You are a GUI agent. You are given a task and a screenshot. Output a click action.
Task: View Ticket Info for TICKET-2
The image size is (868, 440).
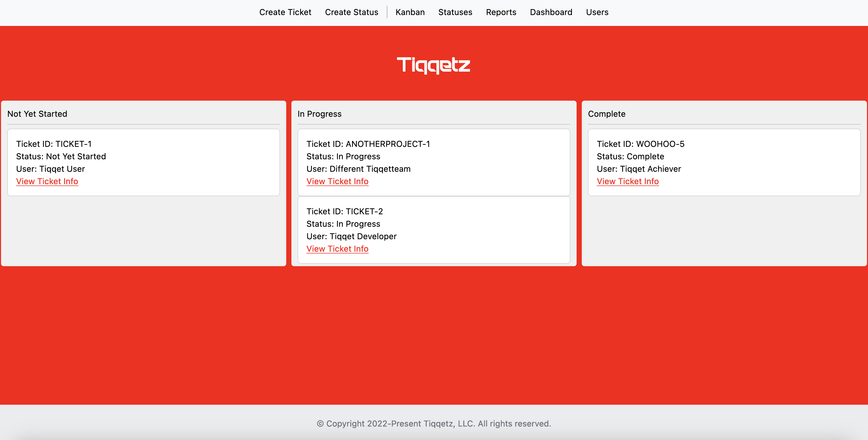[337, 249]
